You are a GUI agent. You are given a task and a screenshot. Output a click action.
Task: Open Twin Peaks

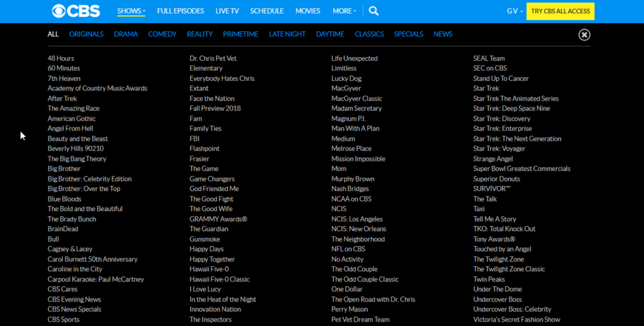489,280
